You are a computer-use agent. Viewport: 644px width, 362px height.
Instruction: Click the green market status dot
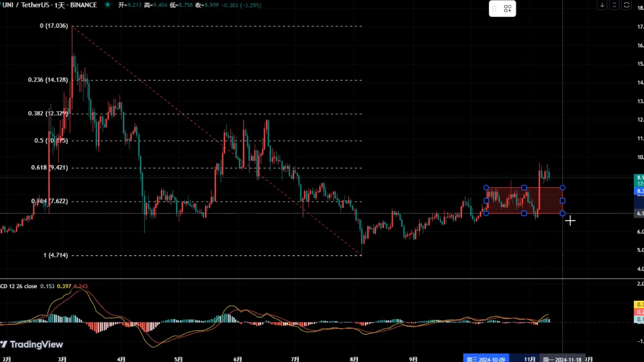[x=107, y=5]
